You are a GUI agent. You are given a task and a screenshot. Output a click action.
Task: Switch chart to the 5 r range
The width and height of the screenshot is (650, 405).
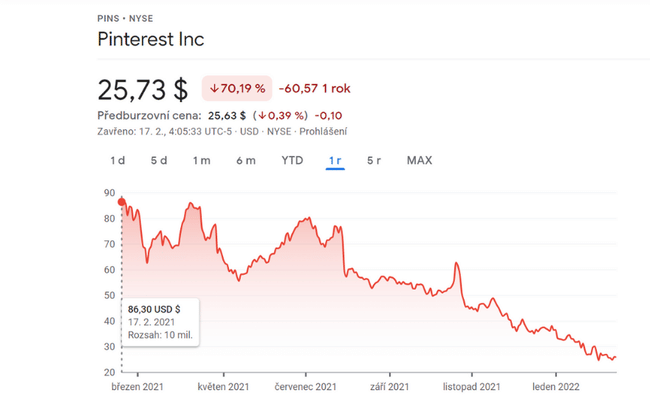pyautogui.click(x=374, y=160)
